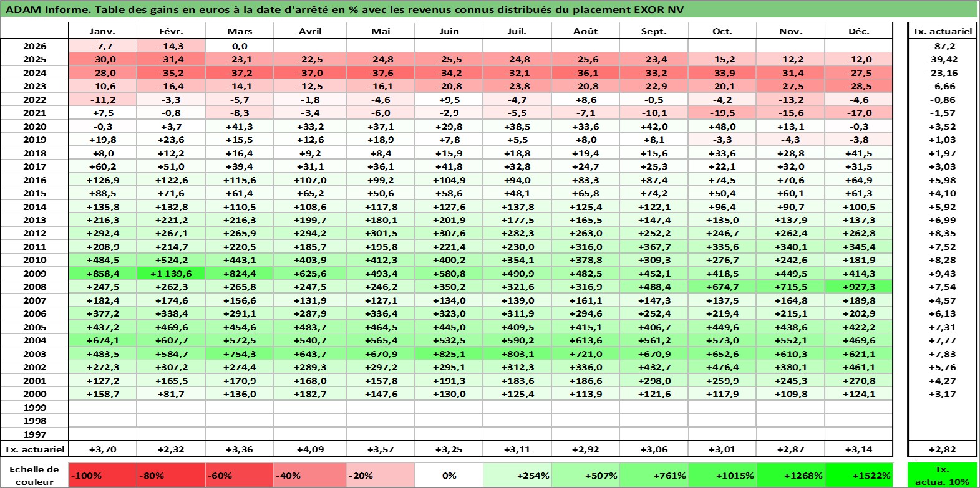
Task: Click the actuarial rate -39,42
Action: 942,59
